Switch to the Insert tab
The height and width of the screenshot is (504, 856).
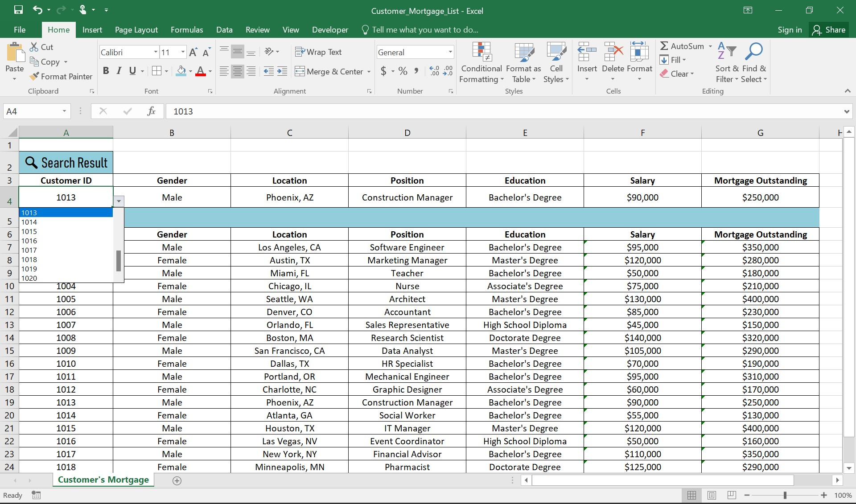92,30
